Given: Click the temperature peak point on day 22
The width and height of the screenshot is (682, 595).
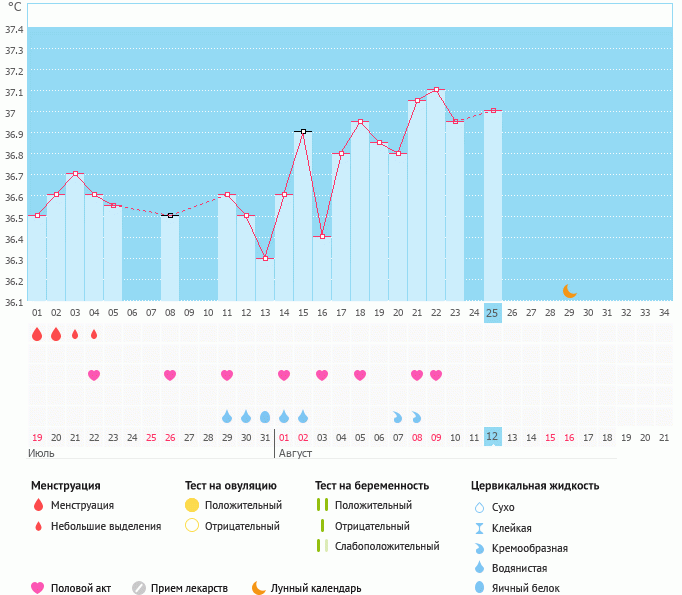Looking at the screenshot, I should [436, 90].
